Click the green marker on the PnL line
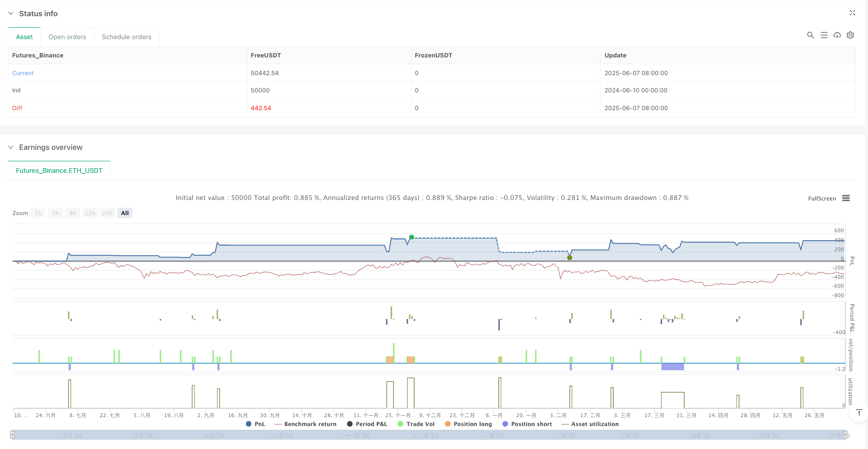The image size is (868, 449). tap(412, 237)
